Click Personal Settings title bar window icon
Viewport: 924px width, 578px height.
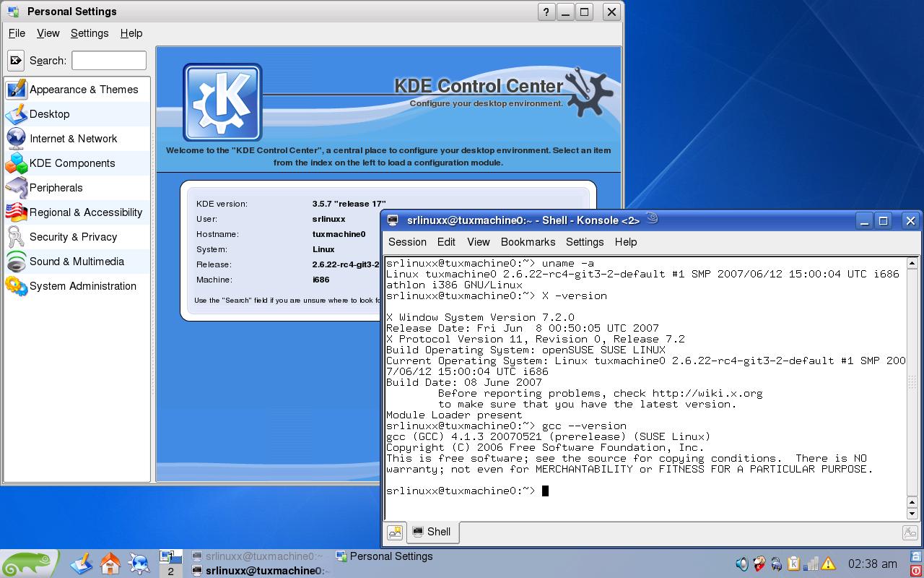pyautogui.click(x=13, y=12)
